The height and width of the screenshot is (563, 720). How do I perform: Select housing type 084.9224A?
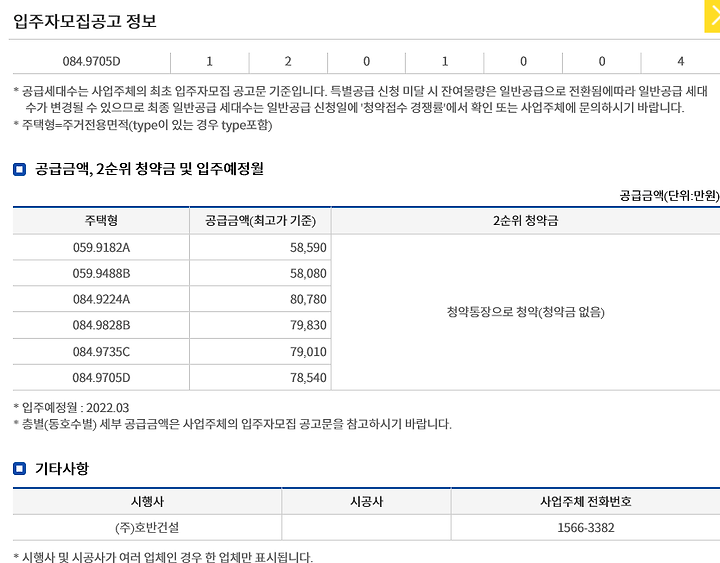[101, 299]
